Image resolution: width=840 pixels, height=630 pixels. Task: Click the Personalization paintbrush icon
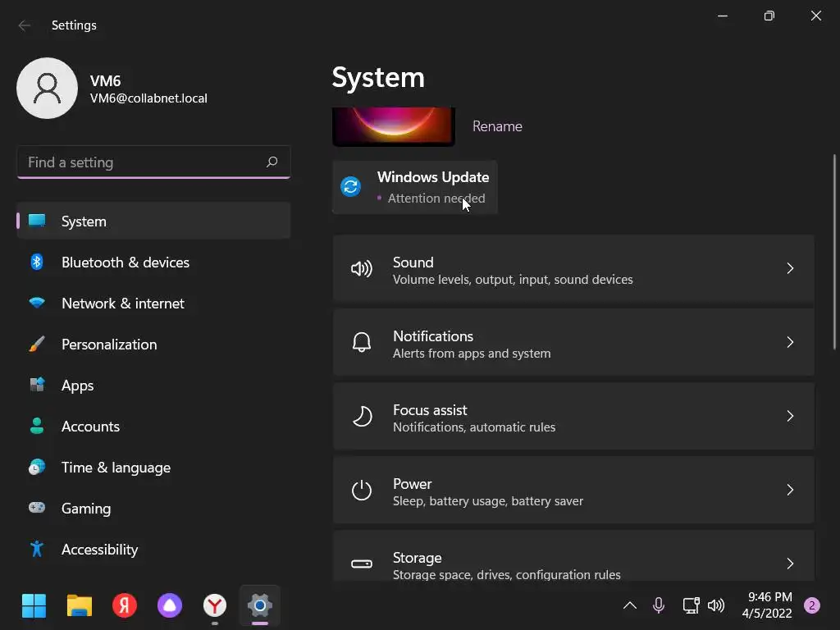[37, 344]
